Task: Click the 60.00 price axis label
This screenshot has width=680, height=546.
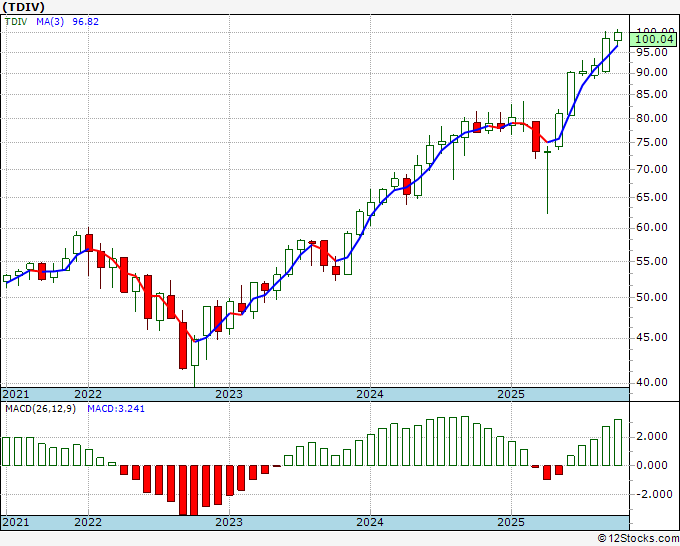Action: [x=652, y=227]
